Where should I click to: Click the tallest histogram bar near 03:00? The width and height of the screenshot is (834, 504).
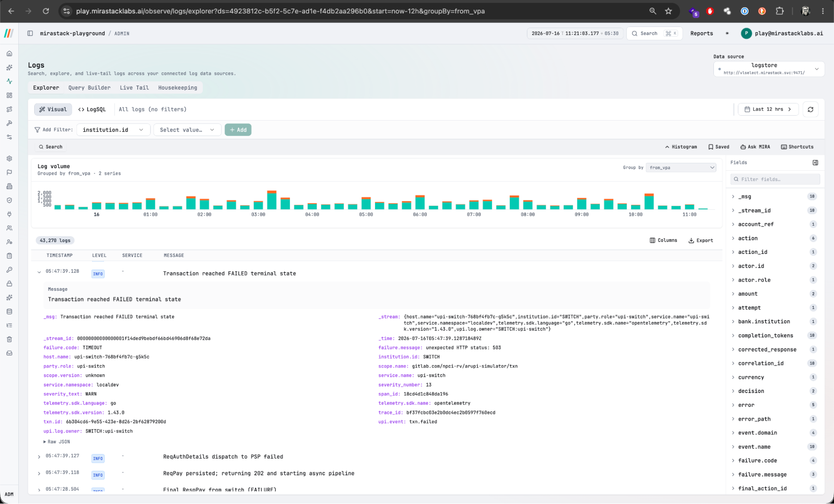(272, 200)
